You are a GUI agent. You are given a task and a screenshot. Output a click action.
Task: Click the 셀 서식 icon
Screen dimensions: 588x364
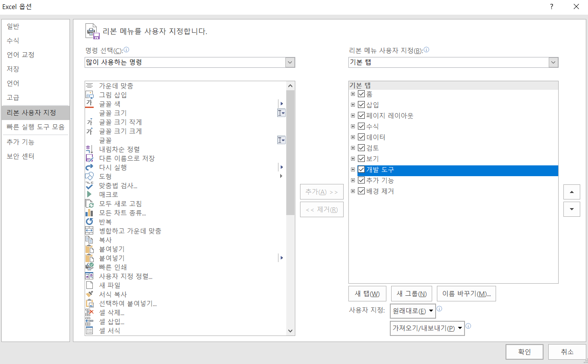(89, 331)
